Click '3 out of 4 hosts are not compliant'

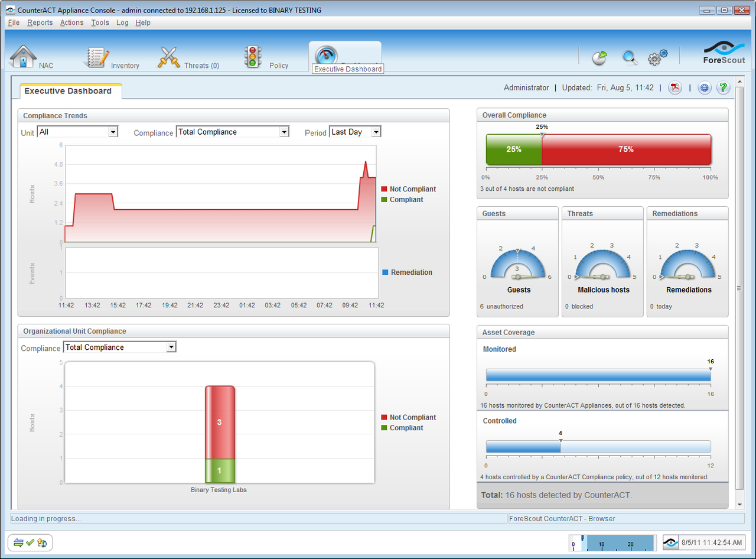[x=527, y=189]
